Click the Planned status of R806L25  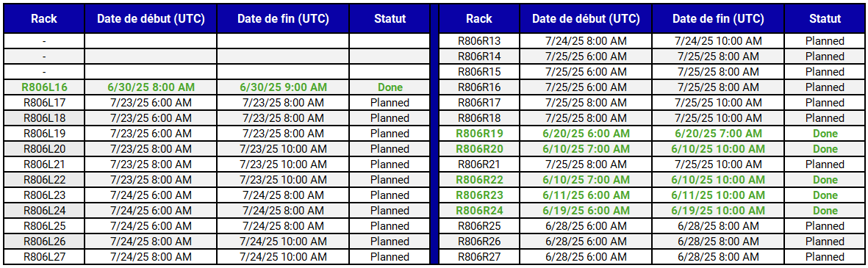(x=390, y=226)
